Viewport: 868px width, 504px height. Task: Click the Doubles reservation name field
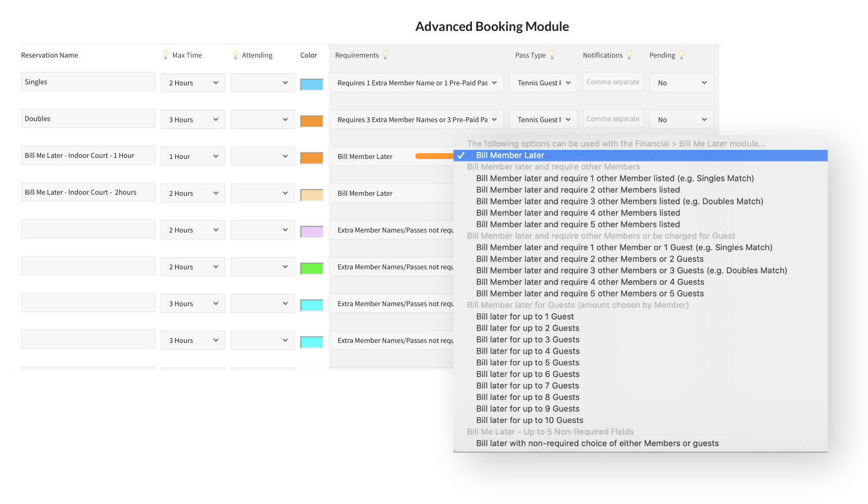(x=88, y=118)
